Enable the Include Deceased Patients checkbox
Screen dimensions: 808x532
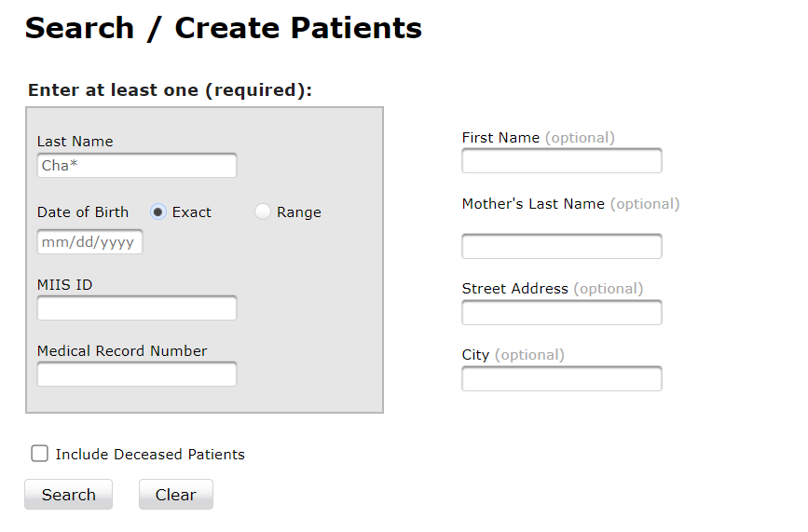pyautogui.click(x=39, y=454)
